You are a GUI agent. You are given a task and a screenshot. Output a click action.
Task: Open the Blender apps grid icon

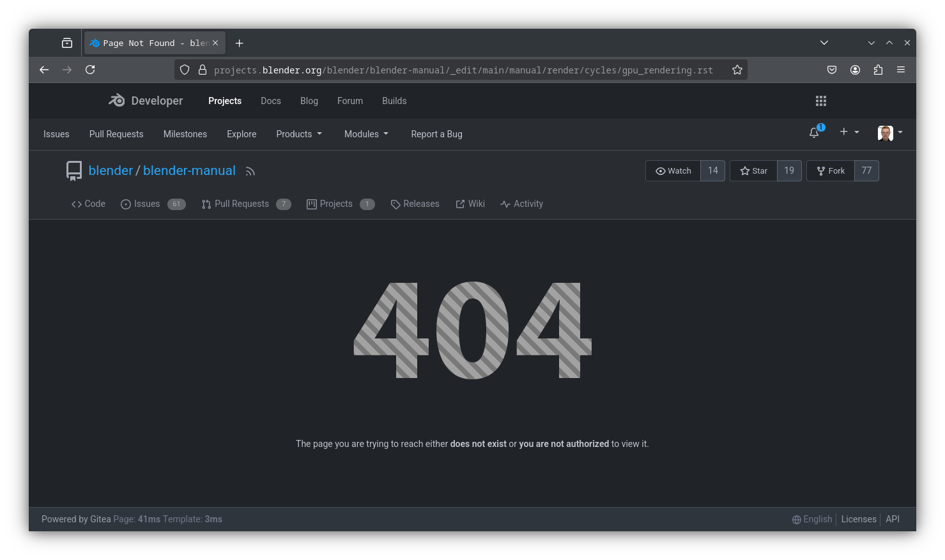click(821, 101)
